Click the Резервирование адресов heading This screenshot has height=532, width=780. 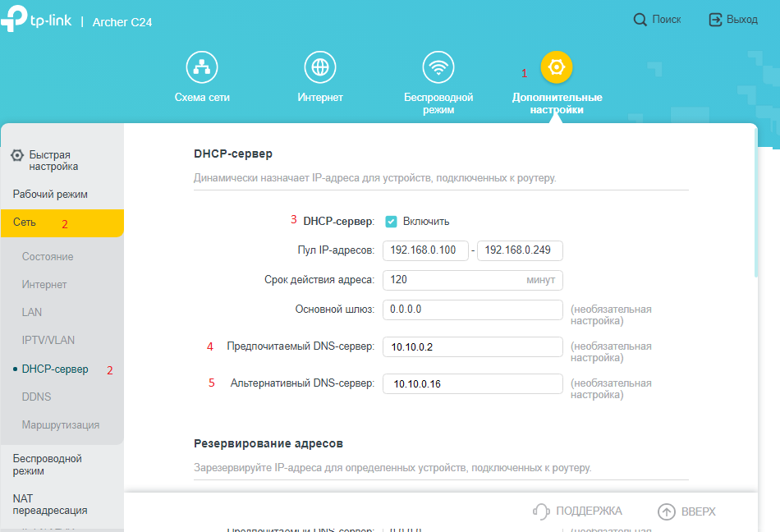(x=268, y=443)
